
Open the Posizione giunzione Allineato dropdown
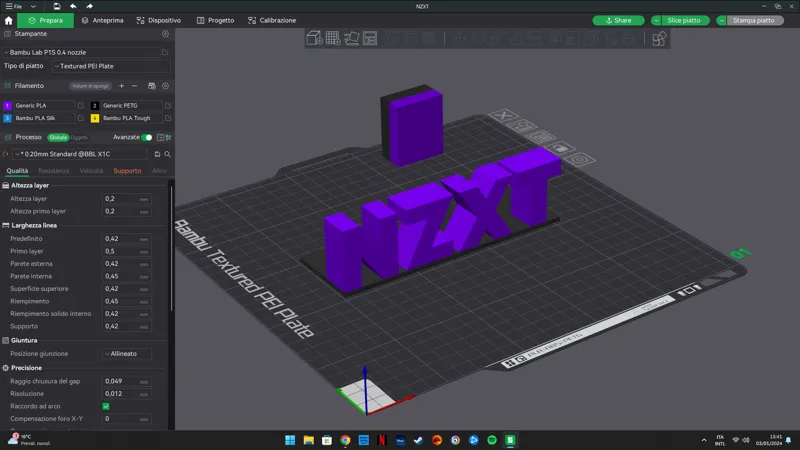[x=127, y=354]
